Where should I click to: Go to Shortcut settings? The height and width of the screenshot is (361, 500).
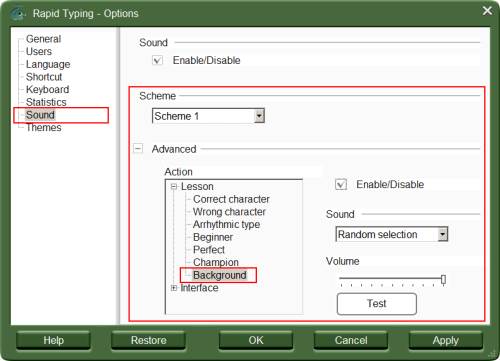point(44,77)
